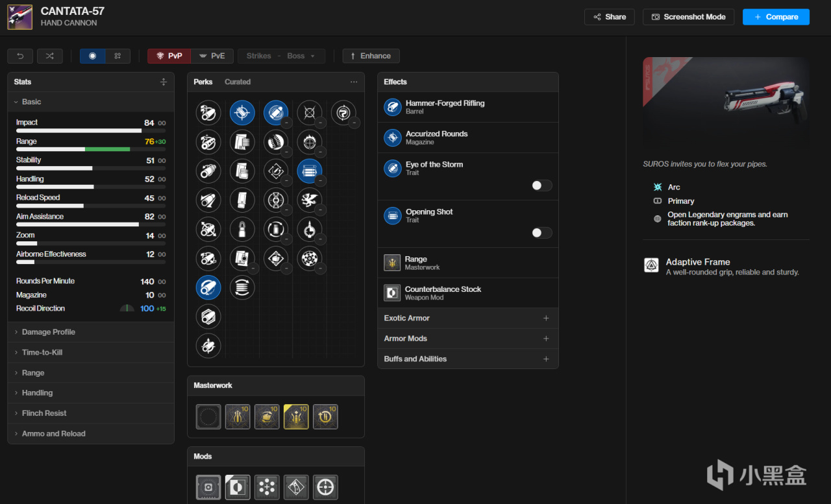Choose the Targeting Adjuster crosshair mod
Viewport: 831px width, 504px height.
coord(325,487)
